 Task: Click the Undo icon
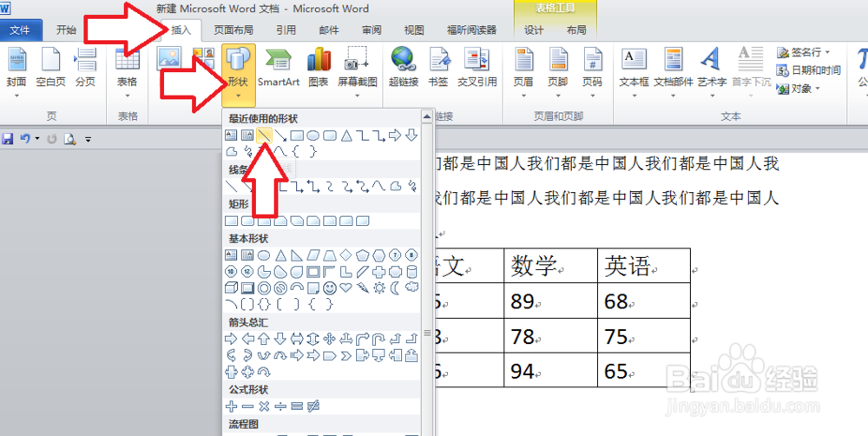point(25,138)
